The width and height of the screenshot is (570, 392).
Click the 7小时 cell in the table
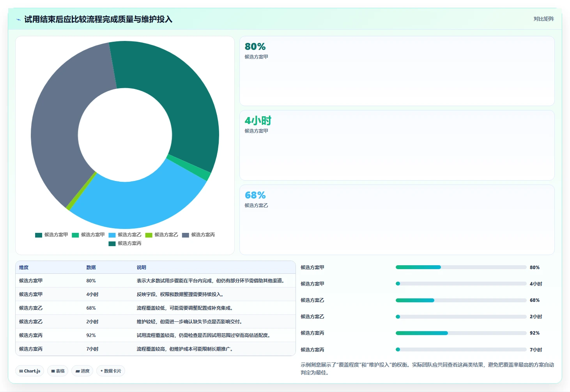[92, 349]
